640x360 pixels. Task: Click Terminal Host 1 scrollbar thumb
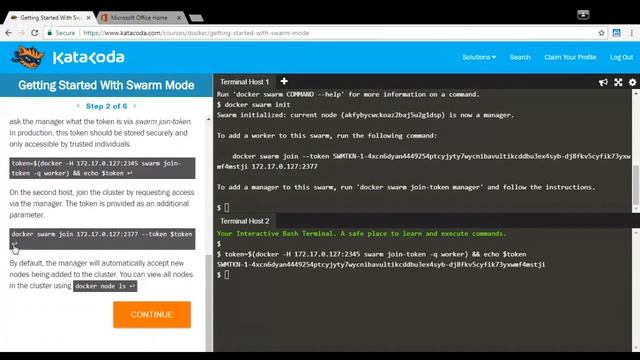[x=636, y=184]
